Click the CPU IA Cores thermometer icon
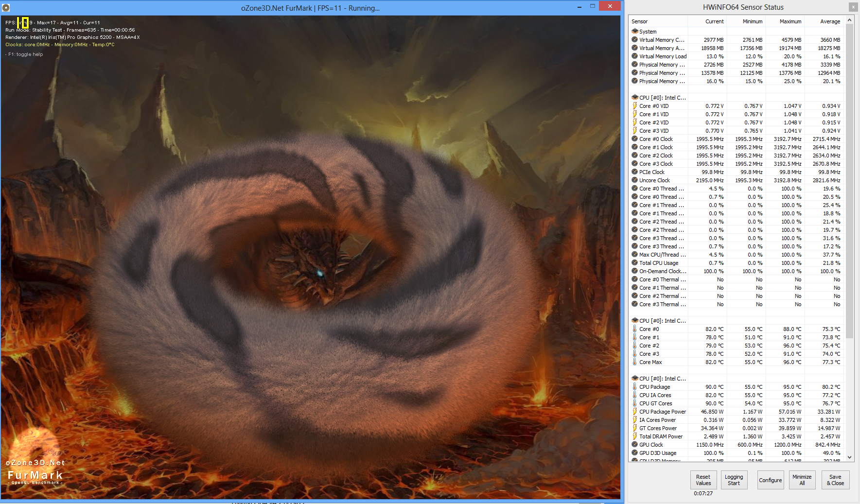Image resolution: width=860 pixels, height=504 pixels. (634, 395)
